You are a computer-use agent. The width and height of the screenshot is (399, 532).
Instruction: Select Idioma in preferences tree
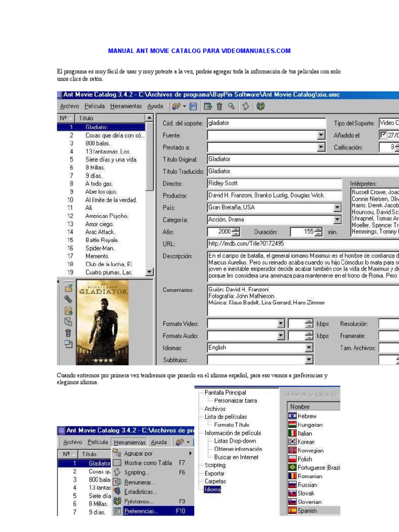(x=212, y=489)
